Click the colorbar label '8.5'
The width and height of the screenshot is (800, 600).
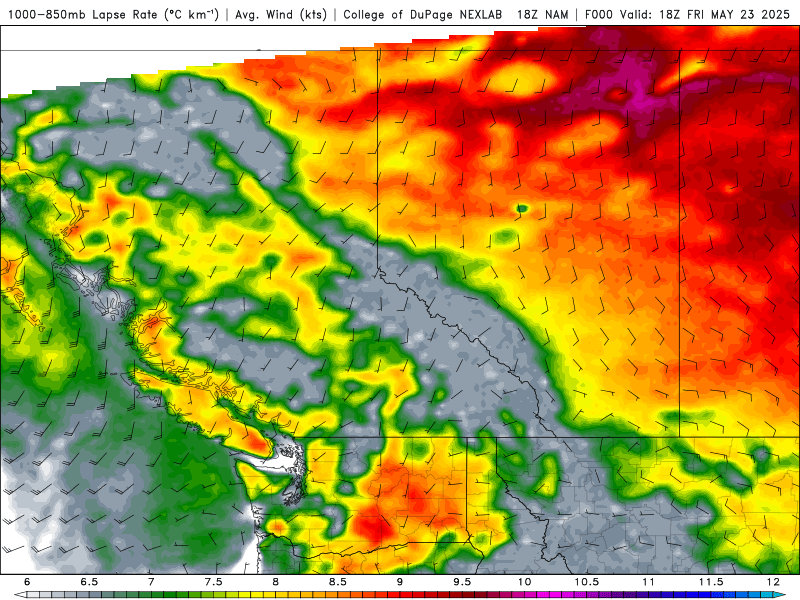click(338, 582)
